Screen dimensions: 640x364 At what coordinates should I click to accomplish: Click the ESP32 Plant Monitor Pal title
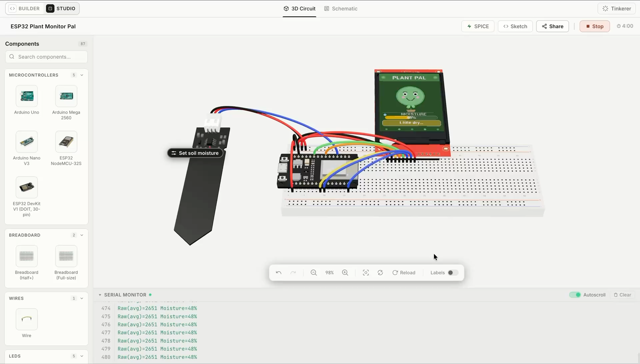point(43,26)
